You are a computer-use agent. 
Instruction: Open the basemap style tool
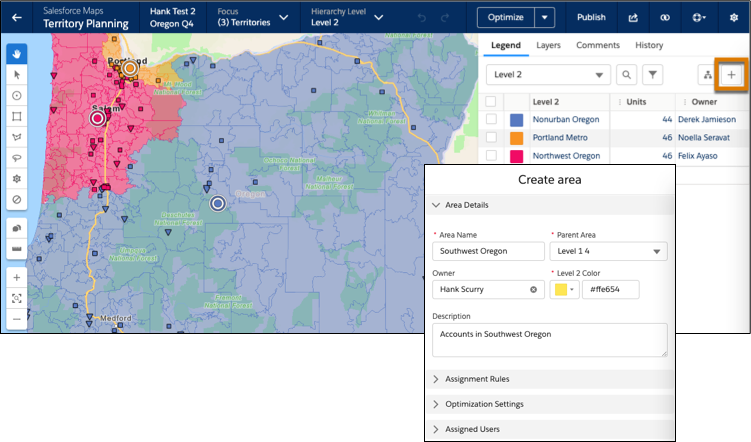tap(17, 228)
